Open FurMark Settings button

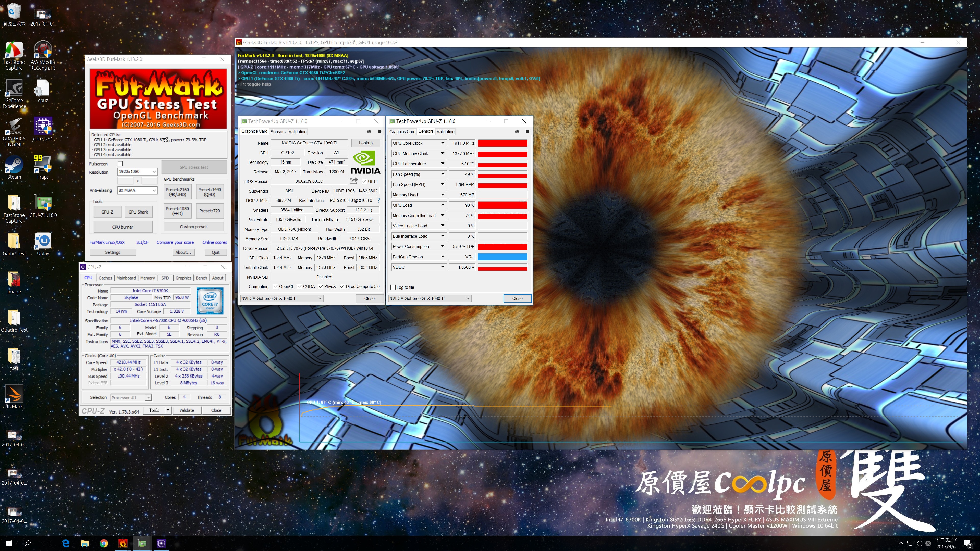[113, 252]
